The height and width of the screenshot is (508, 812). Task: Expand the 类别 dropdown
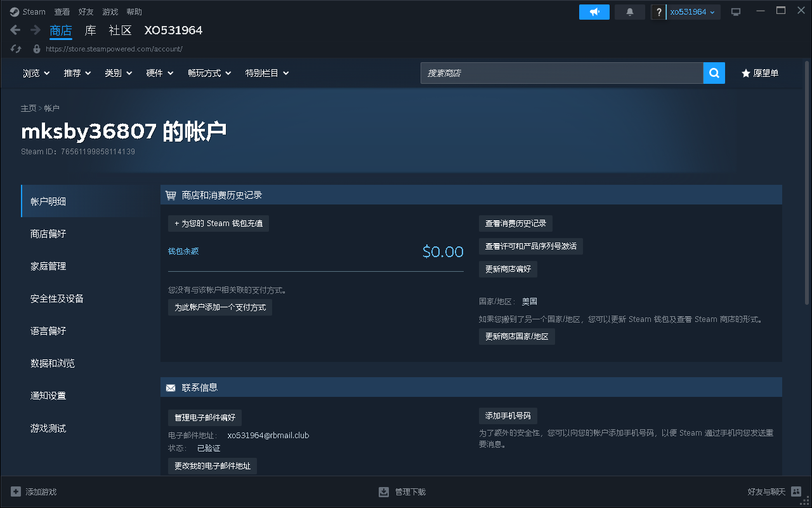pos(118,72)
